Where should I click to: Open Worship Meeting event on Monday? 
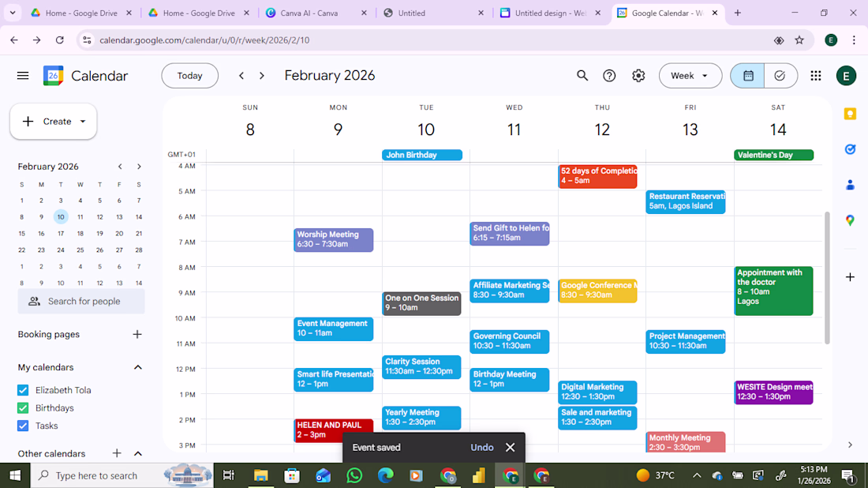[x=333, y=239]
